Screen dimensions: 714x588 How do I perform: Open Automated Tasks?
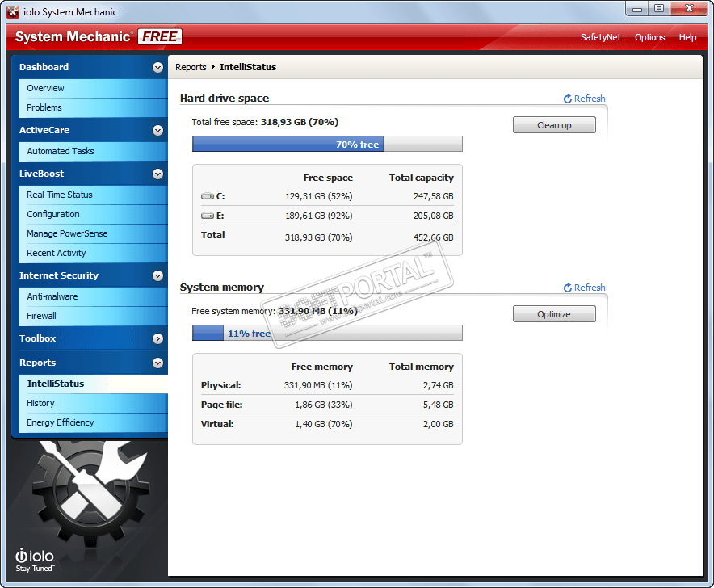coord(94,151)
